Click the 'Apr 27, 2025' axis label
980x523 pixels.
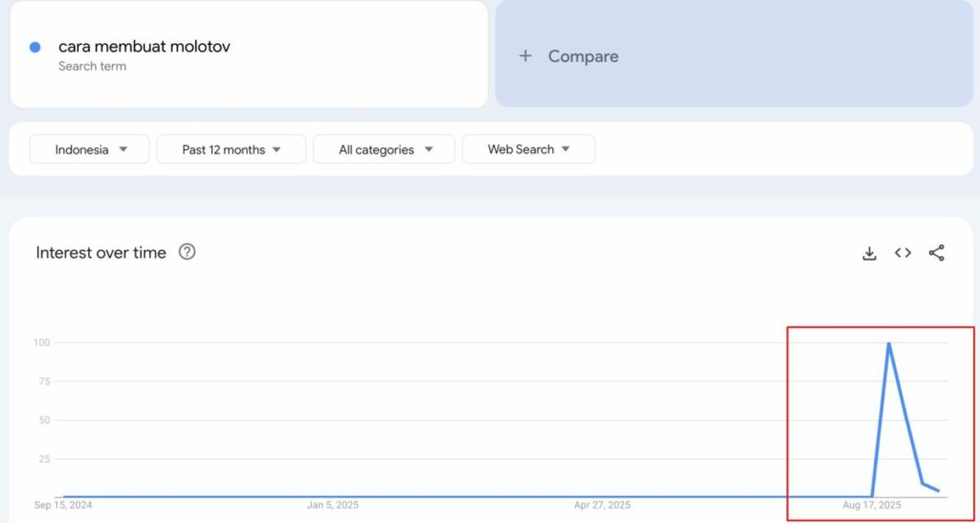[x=603, y=505]
